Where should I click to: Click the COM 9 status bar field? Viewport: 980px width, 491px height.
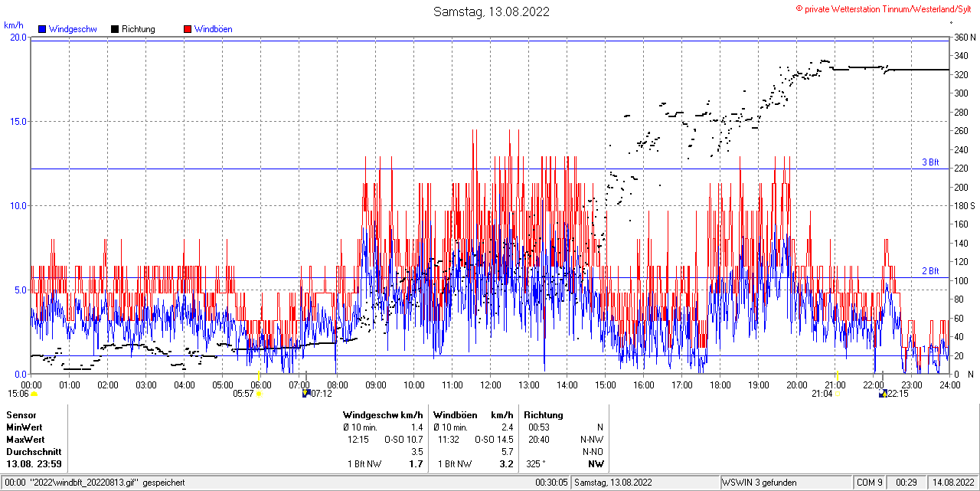(x=870, y=483)
